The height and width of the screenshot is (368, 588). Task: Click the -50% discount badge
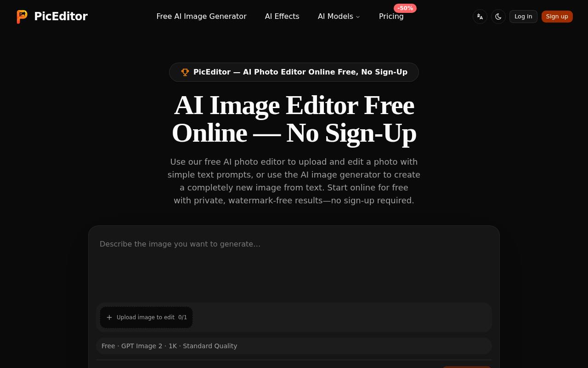click(405, 8)
